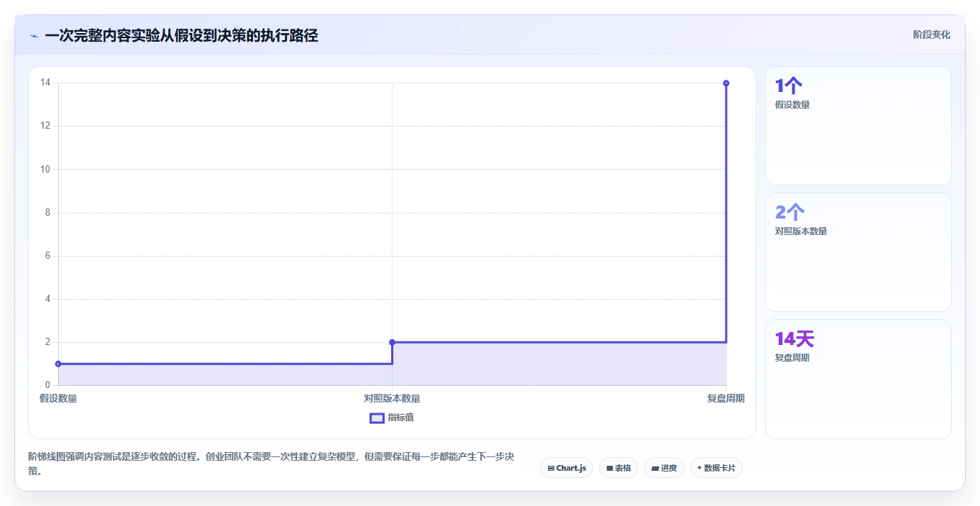Click the description text starting with 阶梯线图强调
Image resolution: width=980 pixels, height=506 pixels.
click(270, 464)
